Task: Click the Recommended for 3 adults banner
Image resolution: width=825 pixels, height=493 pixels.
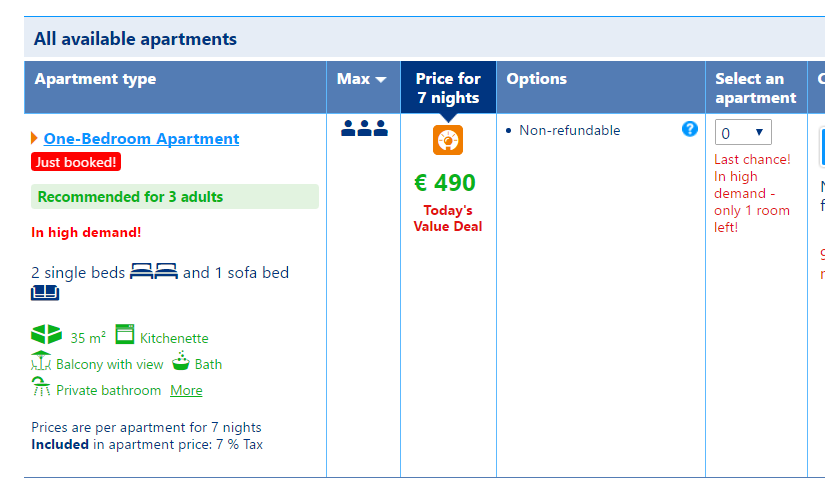Action: (x=175, y=197)
